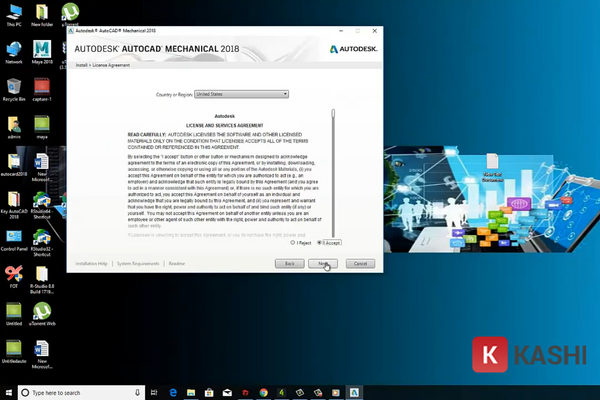Screen dimensions: 600x400
Task: Open the Installation Help link
Action: [91, 263]
